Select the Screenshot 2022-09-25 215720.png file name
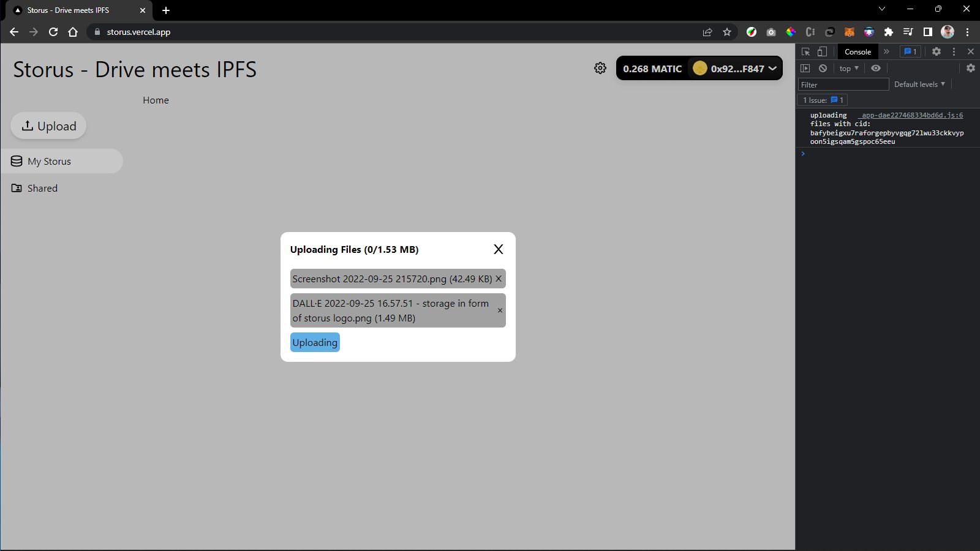Screen dimensions: 980x551 392,279
